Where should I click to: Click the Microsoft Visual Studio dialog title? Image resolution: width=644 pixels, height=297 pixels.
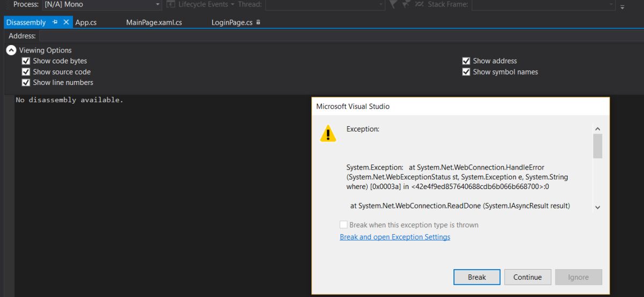tap(353, 106)
